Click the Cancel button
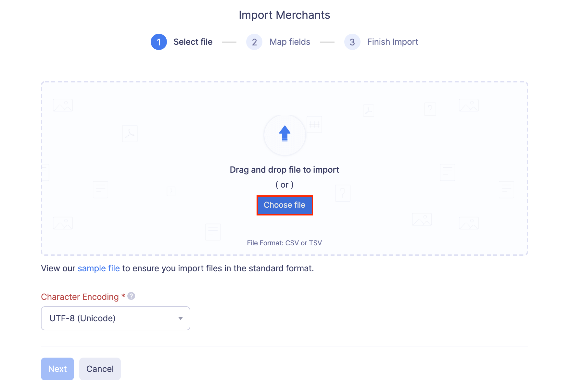 (x=100, y=369)
